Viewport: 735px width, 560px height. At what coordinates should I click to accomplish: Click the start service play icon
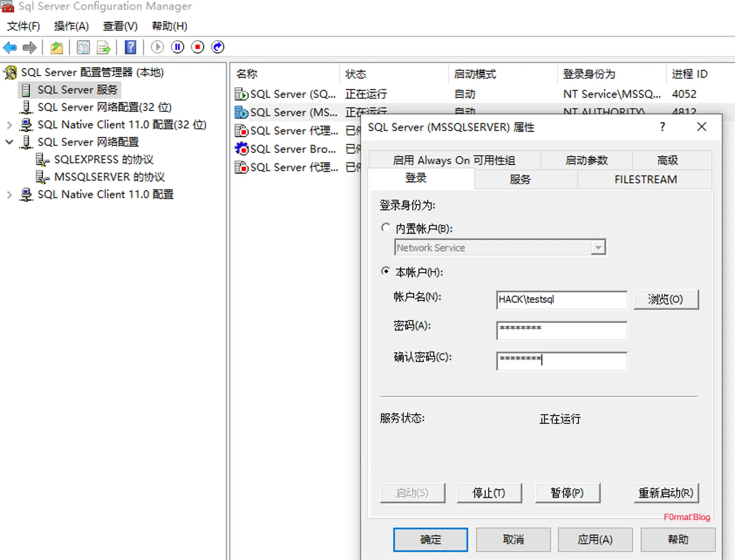pos(157,47)
